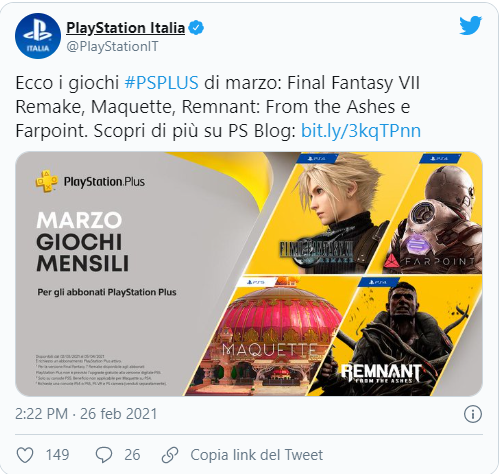
Task: Click the chain link copy icon
Action: [170, 455]
